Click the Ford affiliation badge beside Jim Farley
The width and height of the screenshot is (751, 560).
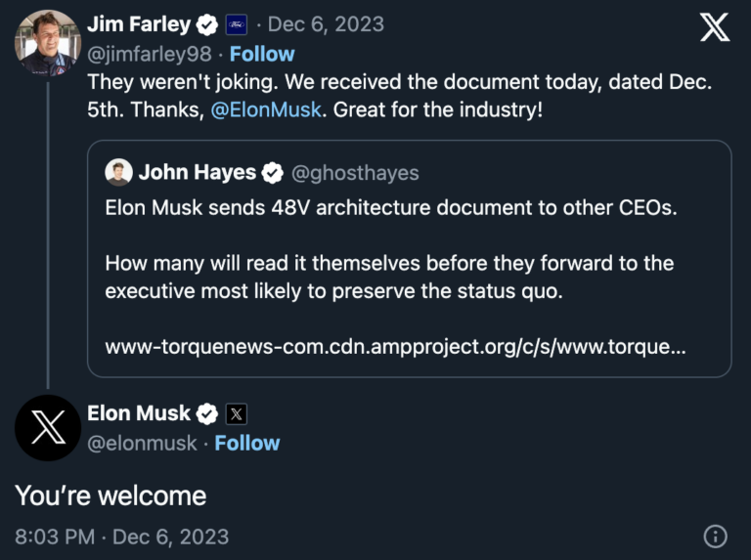tap(237, 24)
